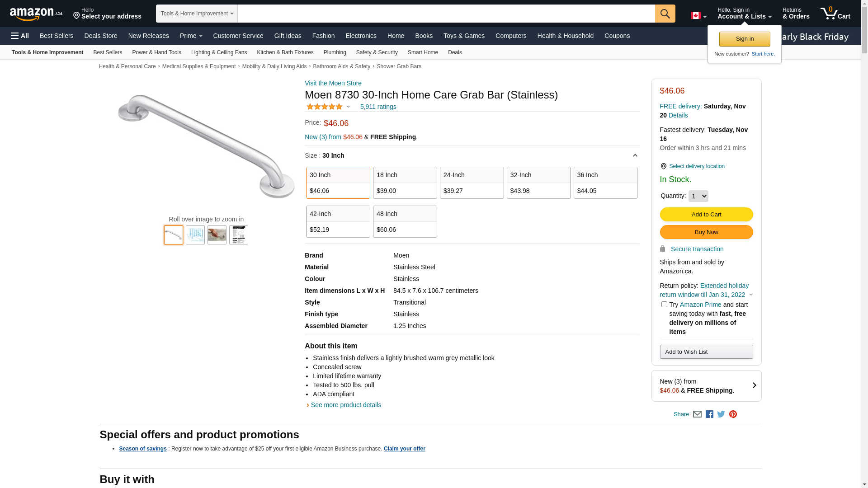
Task: Select the 18 Inch size option
Action: coord(405,183)
